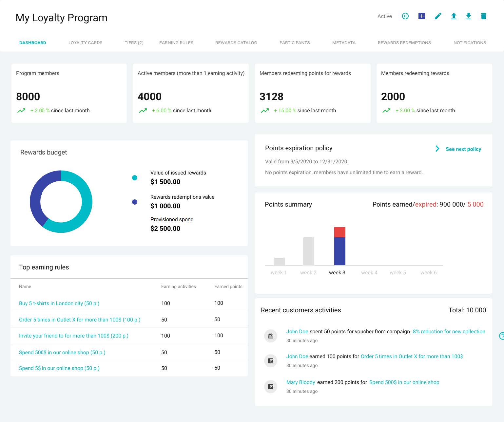This screenshot has height=422, width=504.
Task: Click the help icon on the right edge
Action: point(501,336)
